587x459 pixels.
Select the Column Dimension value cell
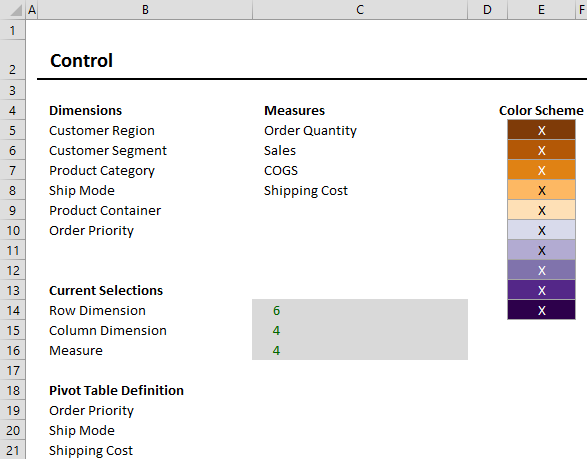click(x=360, y=330)
